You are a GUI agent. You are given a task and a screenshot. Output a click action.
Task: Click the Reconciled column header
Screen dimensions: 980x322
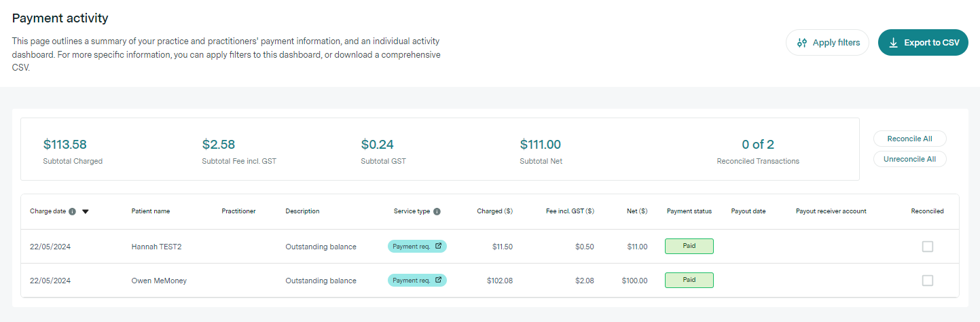coord(927,211)
